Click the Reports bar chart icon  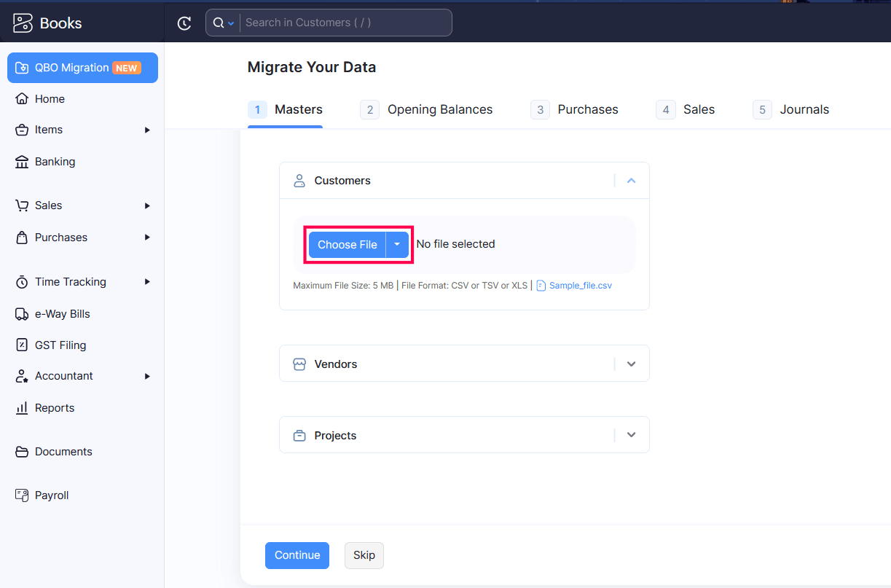[22, 408]
